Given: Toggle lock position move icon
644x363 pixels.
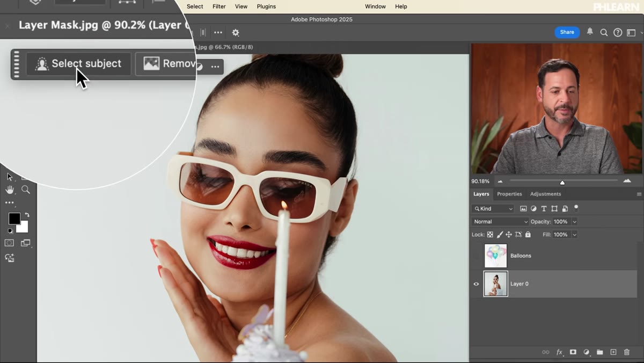Looking at the screenshot, I should tap(509, 235).
